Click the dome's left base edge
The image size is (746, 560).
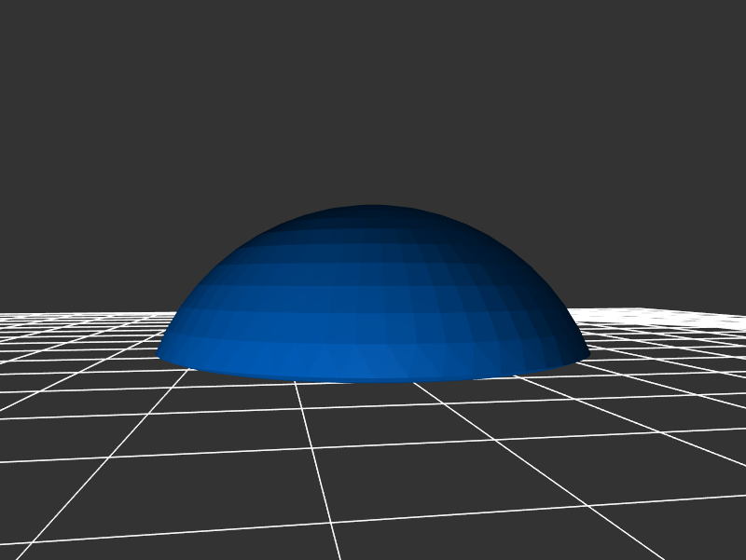pyautogui.click(x=160, y=354)
